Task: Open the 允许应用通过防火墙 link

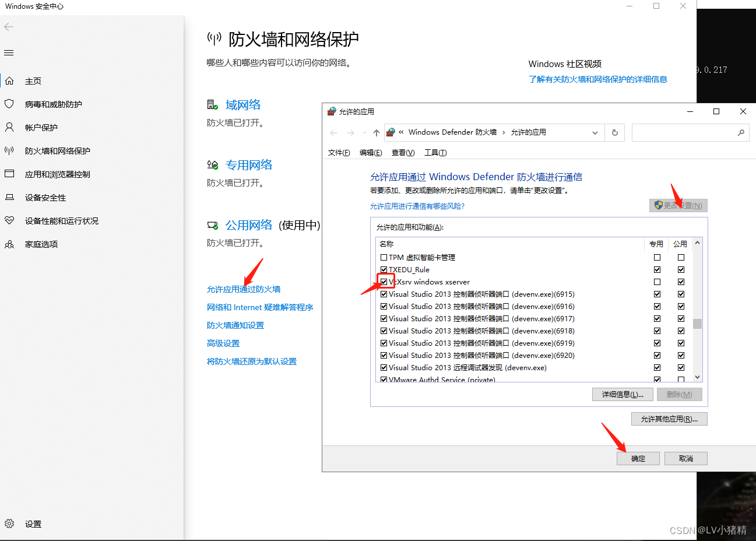Action: coord(244,289)
